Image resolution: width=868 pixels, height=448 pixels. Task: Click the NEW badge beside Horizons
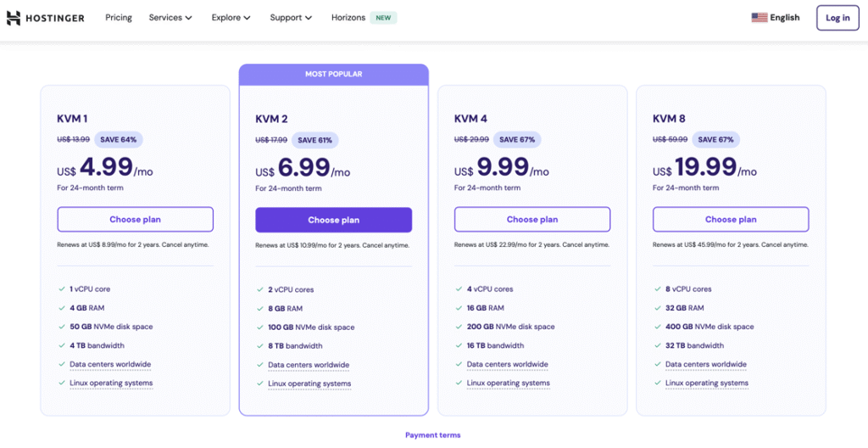(383, 18)
